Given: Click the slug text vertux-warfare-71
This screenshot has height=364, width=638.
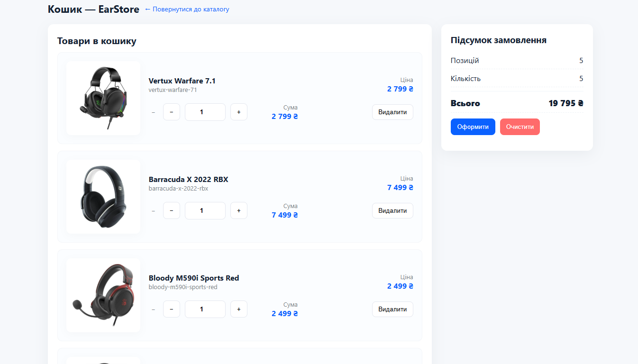Looking at the screenshot, I should (173, 90).
